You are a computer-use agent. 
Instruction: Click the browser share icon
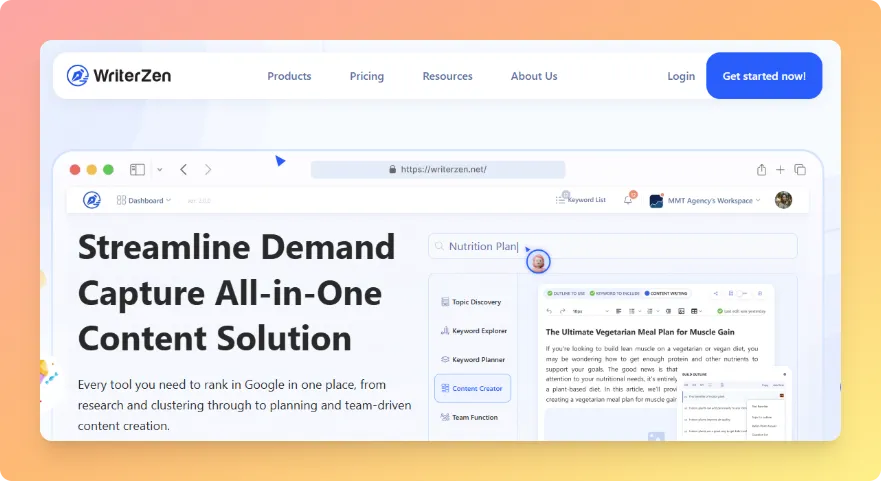click(761, 169)
